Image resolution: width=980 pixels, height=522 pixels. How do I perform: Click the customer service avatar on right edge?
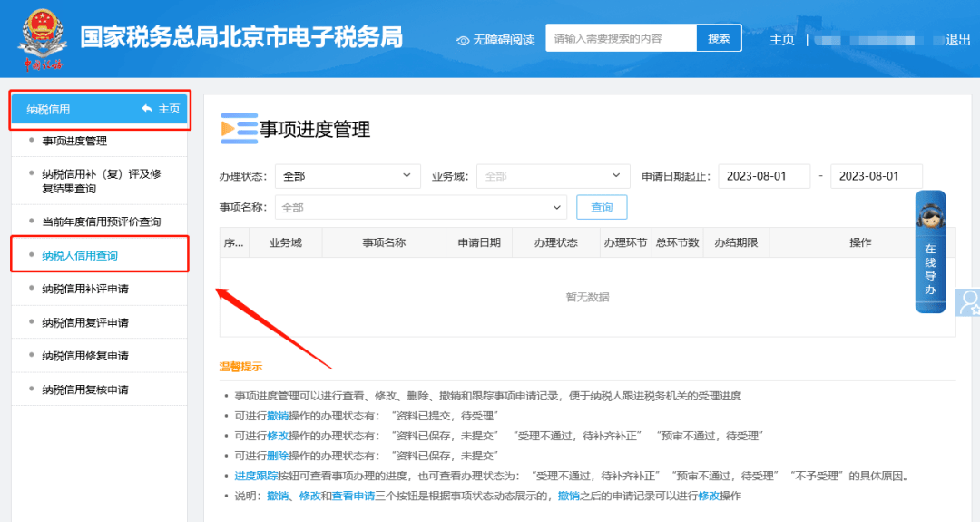pos(970,301)
